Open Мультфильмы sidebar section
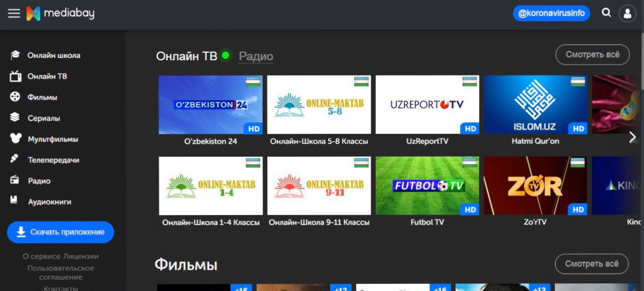 point(53,139)
